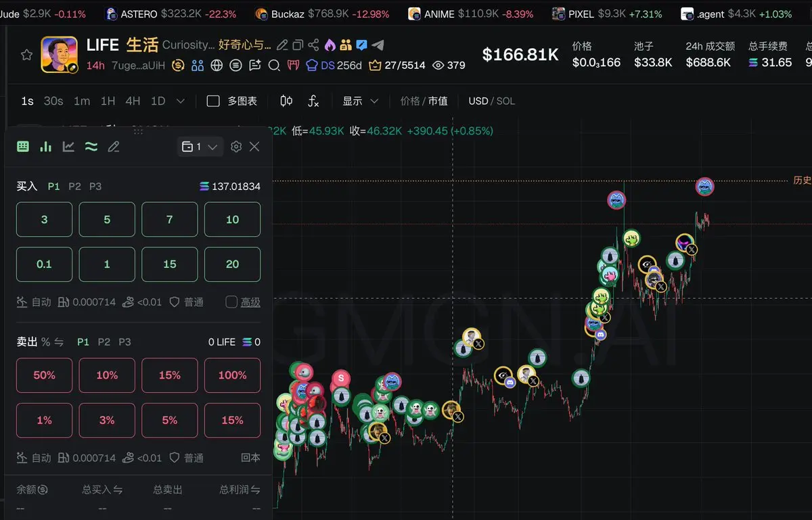Image resolution: width=812 pixels, height=520 pixels.
Task: Click the 回本 break-even button
Action: [250, 458]
